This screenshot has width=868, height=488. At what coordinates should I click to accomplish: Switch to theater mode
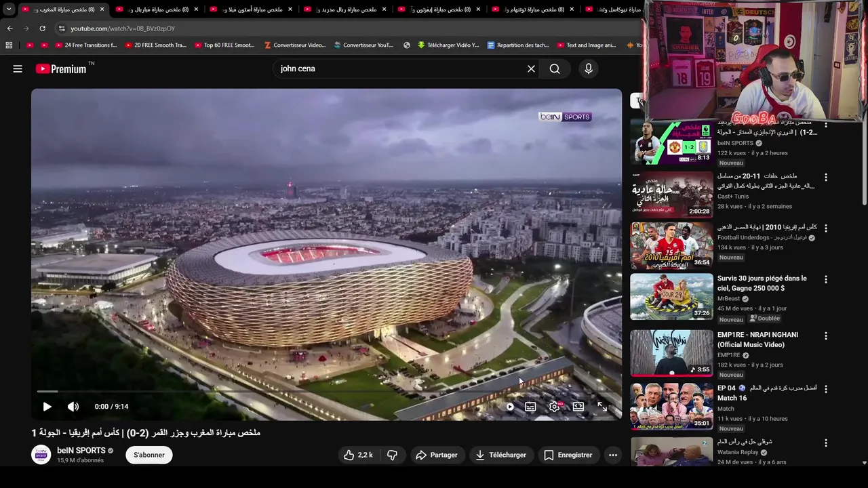[x=578, y=407]
